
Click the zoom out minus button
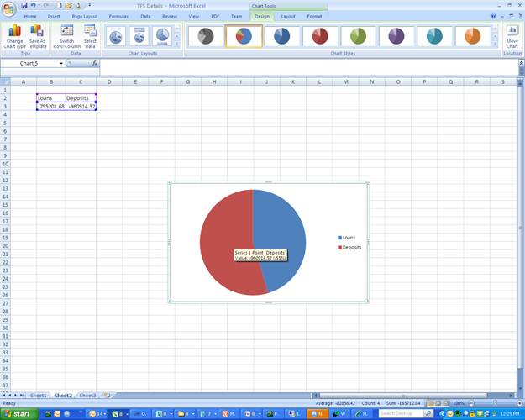click(471, 403)
